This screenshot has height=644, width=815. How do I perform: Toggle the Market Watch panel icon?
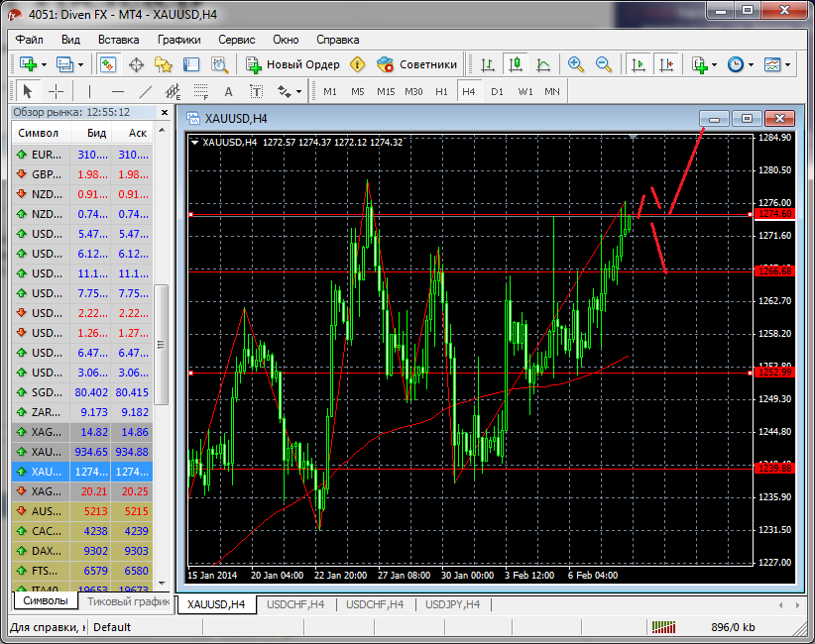pyautogui.click(x=108, y=64)
